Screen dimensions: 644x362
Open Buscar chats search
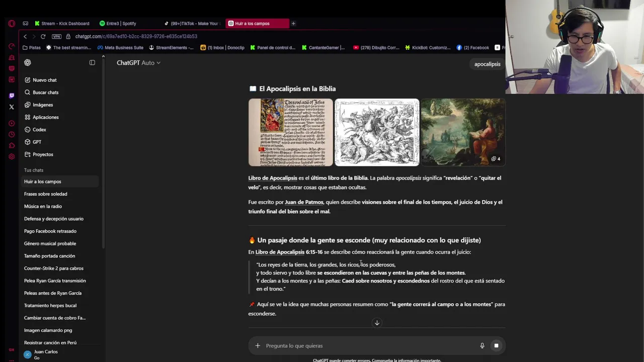tap(60, 93)
